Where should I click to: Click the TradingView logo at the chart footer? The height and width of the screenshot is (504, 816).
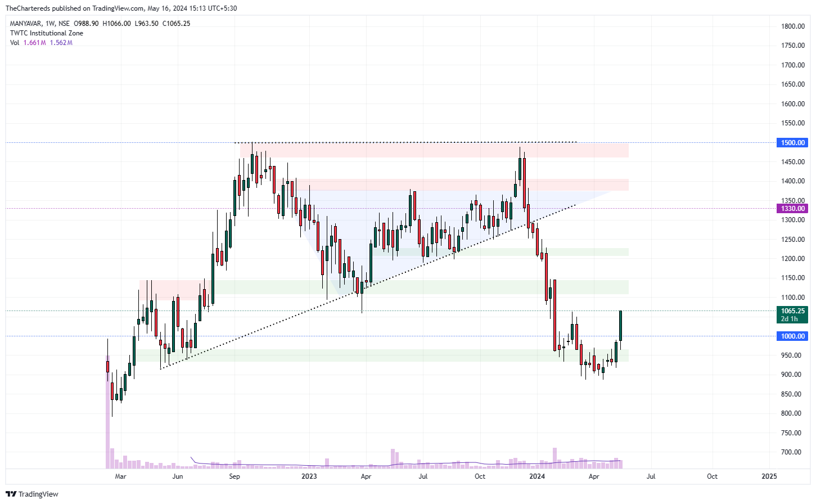tap(32, 494)
